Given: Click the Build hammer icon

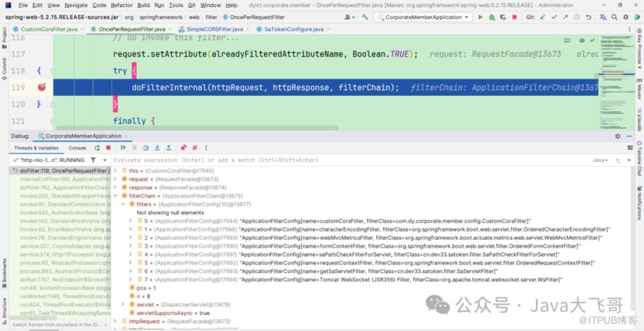Looking at the screenshot, I should pos(367,17).
